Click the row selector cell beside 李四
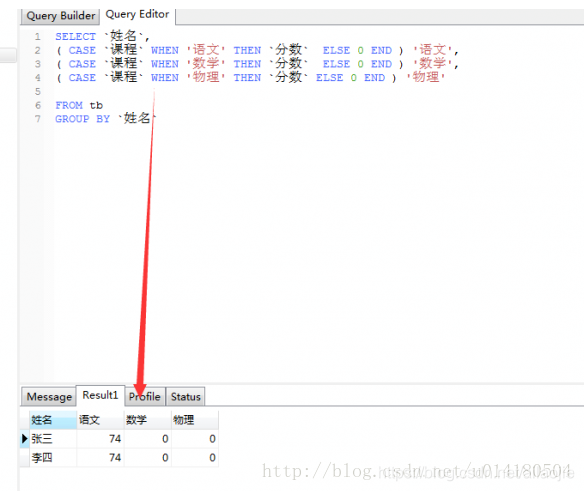 tap(25, 457)
